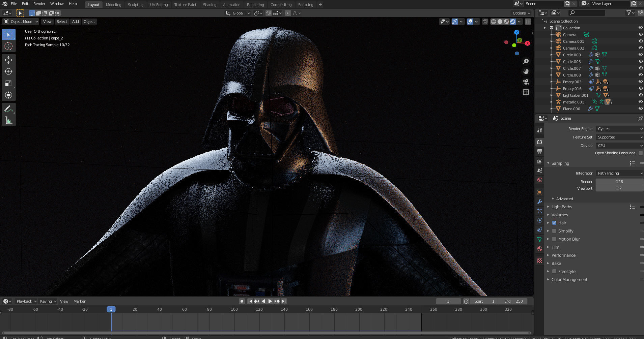Click the Viewport samples 32 field
The image size is (644, 339).
[x=619, y=188]
